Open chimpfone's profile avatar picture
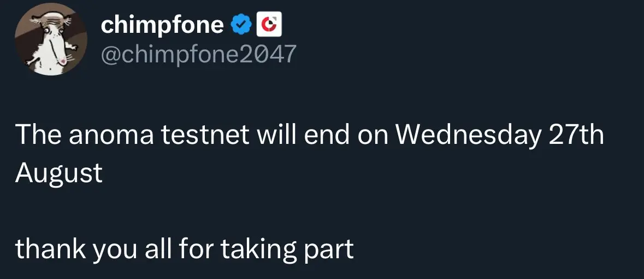The image size is (644, 279). click(x=51, y=39)
